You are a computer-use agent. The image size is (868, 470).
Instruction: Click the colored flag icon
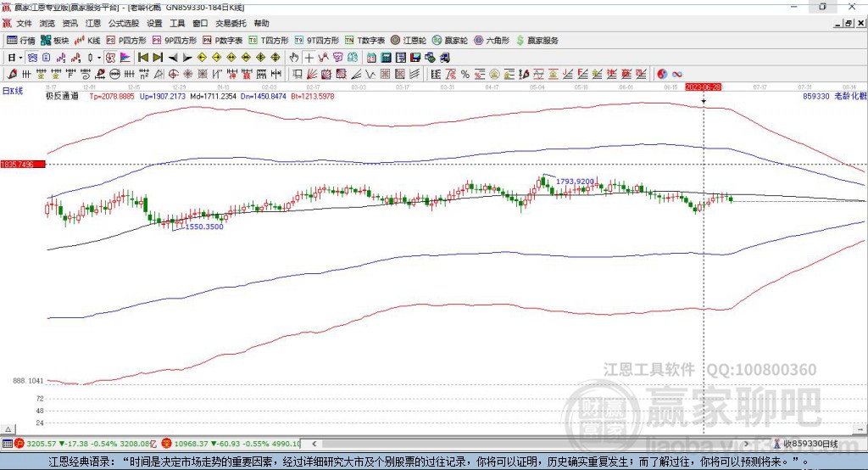[x=125, y=58]
